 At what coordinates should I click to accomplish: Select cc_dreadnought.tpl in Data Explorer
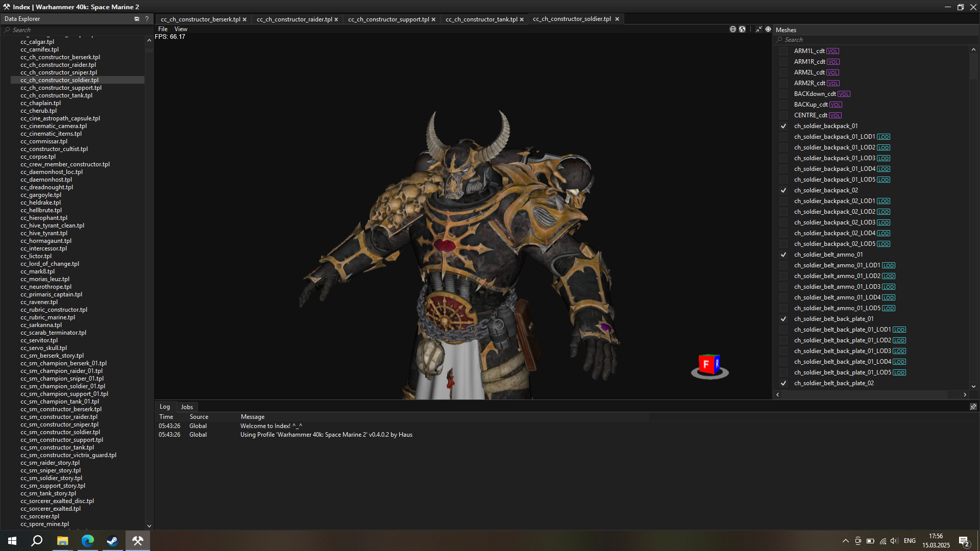47,187
